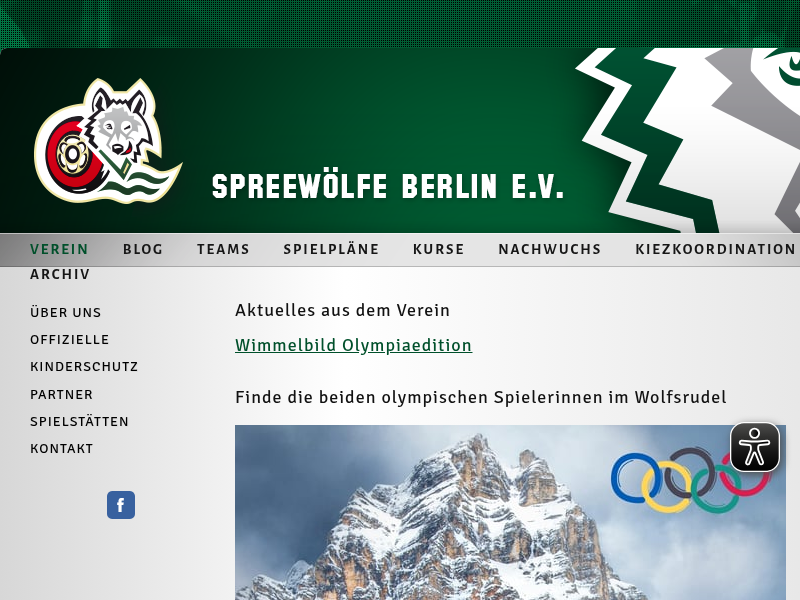Go to Offizielle in the sidebar
The width and height of the screenshot is (800, 600).
coord(70,340)
